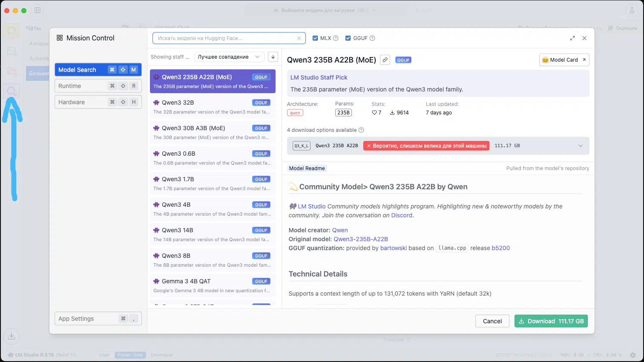Select Qwen3 8B in results list
Screen dimensions: 644x362
click(x=213, y=260)
